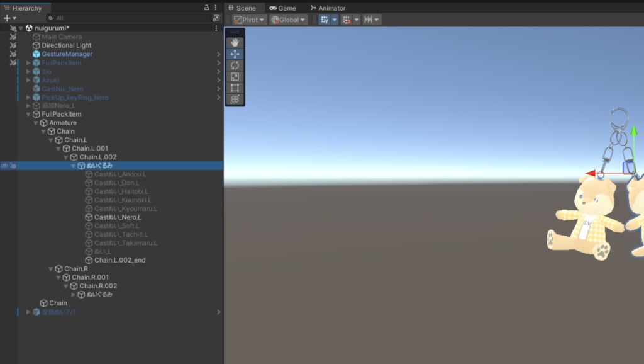Click the CastNui_Nero prefab cube icon
This screenshot has width=644, height=364.
tap(36, 89)
